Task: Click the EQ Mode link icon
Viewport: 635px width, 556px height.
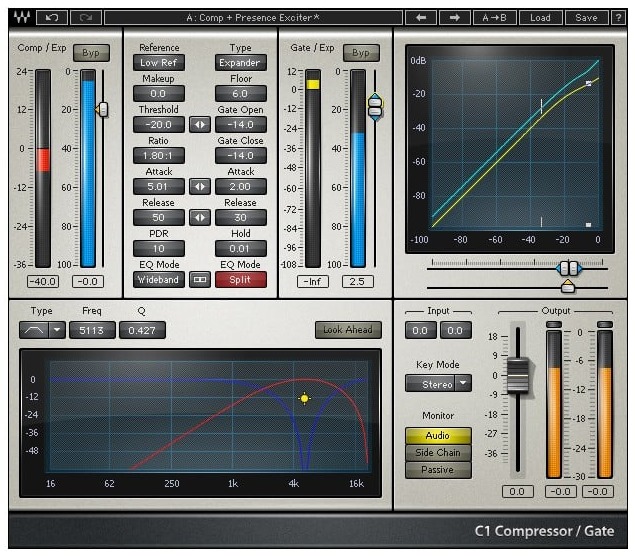Action: (200, 280)
